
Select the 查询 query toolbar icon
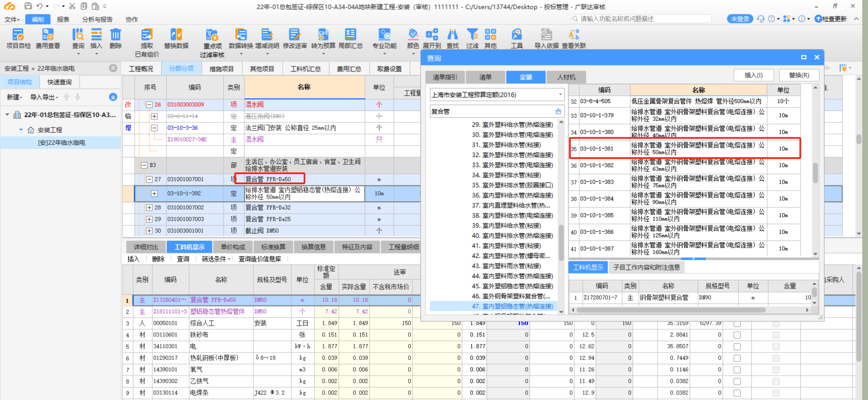pyautogui.click(x=78, y=39)
